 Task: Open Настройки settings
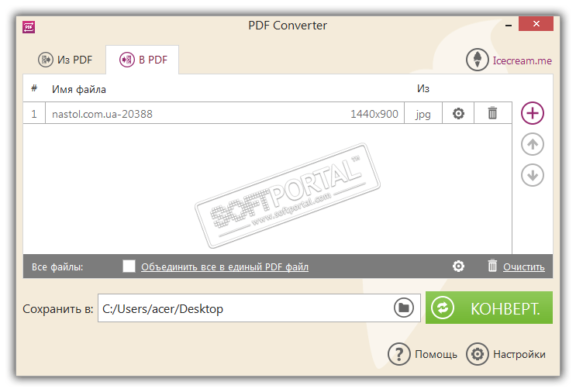pos(505,354)
